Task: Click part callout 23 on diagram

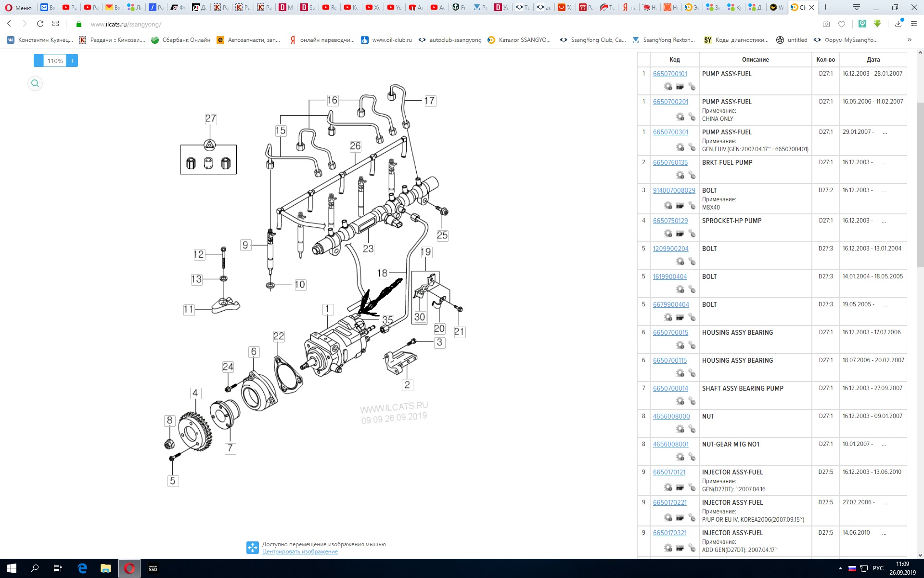Action: (368, 249)
